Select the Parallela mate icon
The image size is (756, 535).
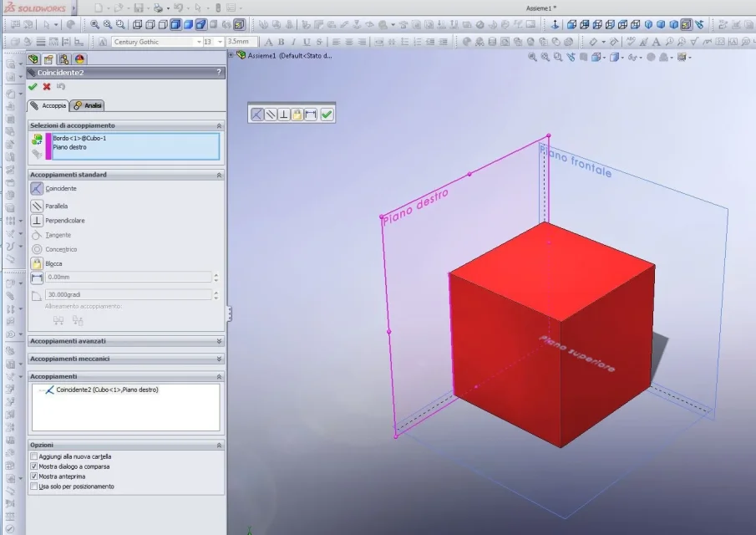(x=37, y=206)
